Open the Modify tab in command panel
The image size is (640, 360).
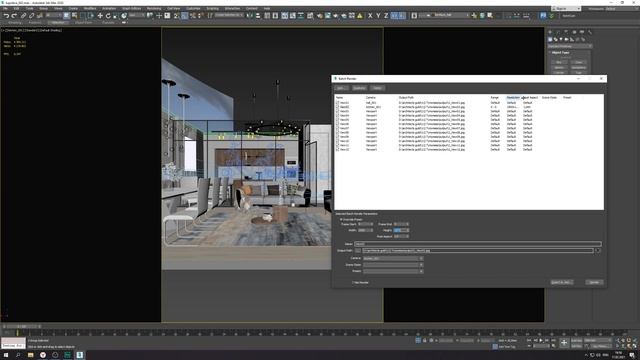tap(558, 32)
